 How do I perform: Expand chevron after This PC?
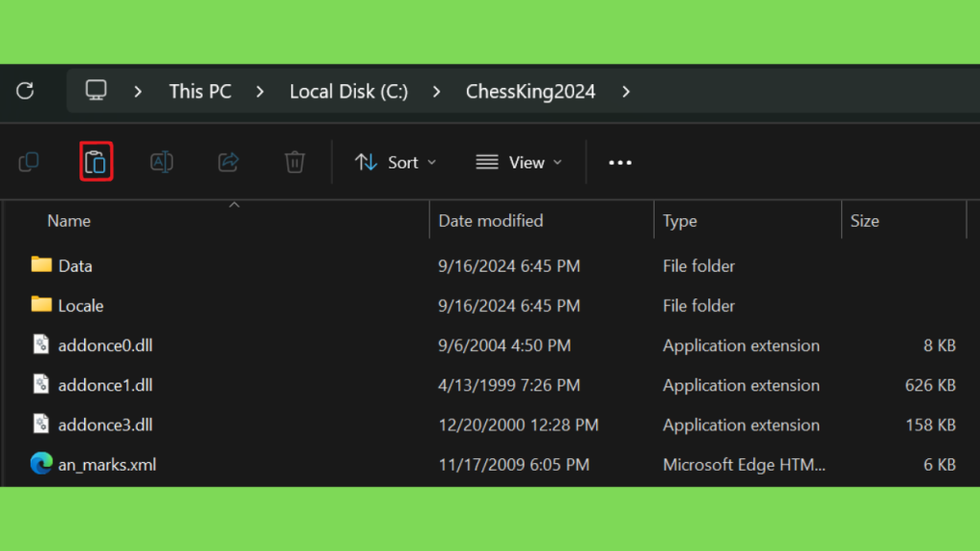(260, 92)
